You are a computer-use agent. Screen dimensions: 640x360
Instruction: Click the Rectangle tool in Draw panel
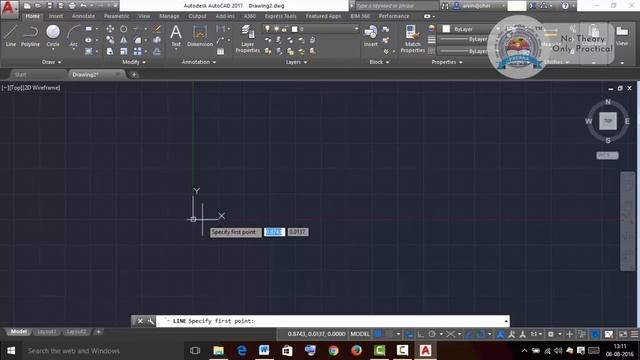point(89,29)
